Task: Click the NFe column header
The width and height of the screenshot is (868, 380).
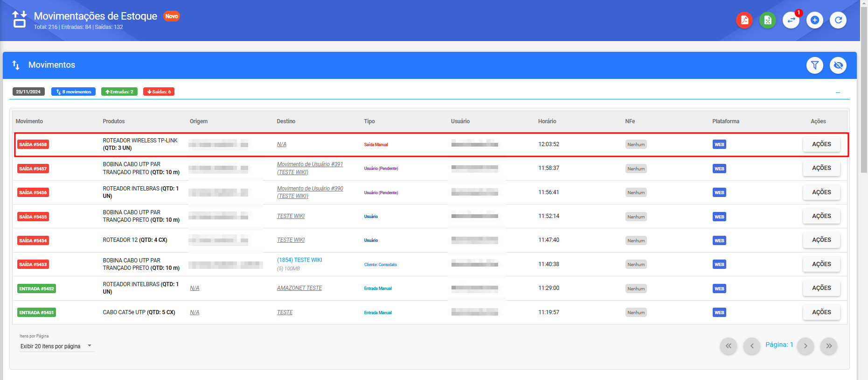Action: (630, 121)
